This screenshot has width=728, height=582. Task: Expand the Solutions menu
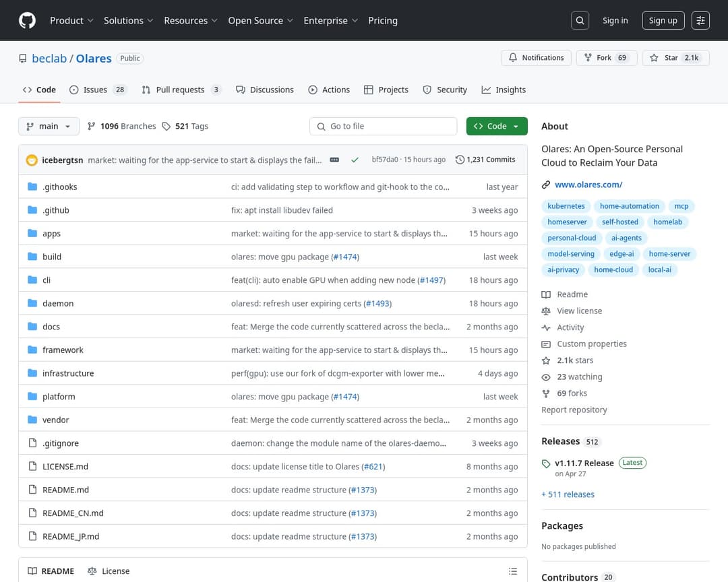point(128,20)
